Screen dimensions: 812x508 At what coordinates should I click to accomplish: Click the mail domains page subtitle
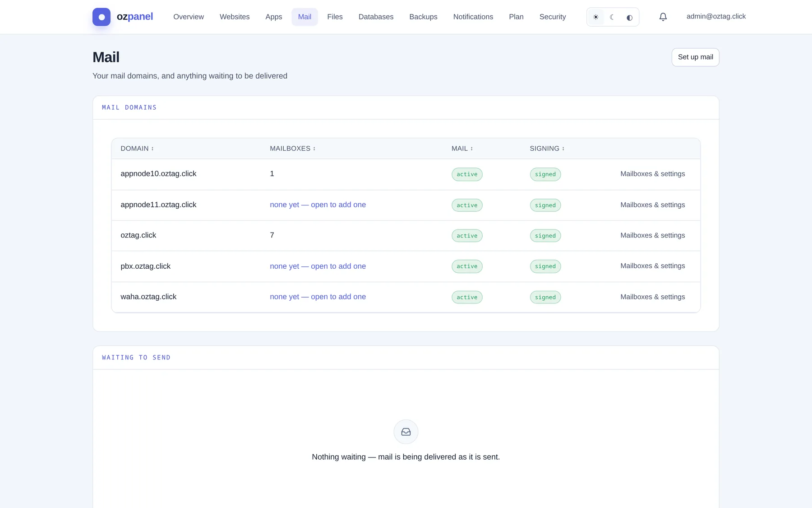coord(190,76)
